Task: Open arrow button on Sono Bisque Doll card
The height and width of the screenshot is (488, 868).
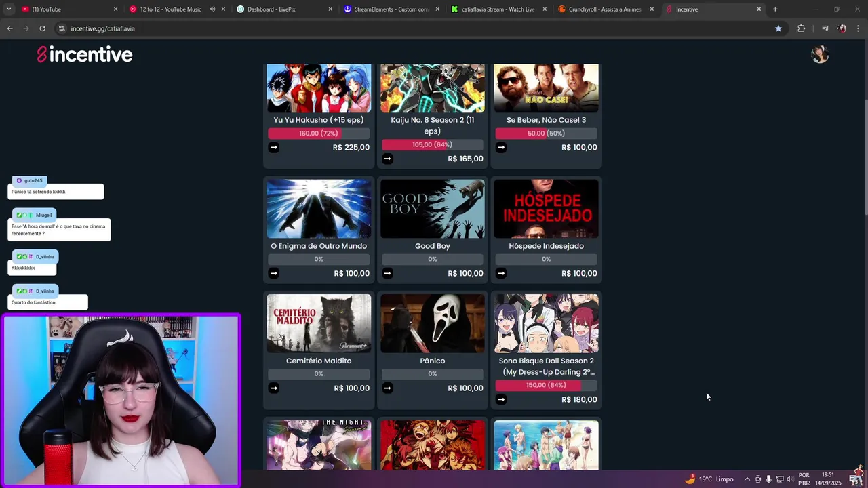Action: click(501, 399)
